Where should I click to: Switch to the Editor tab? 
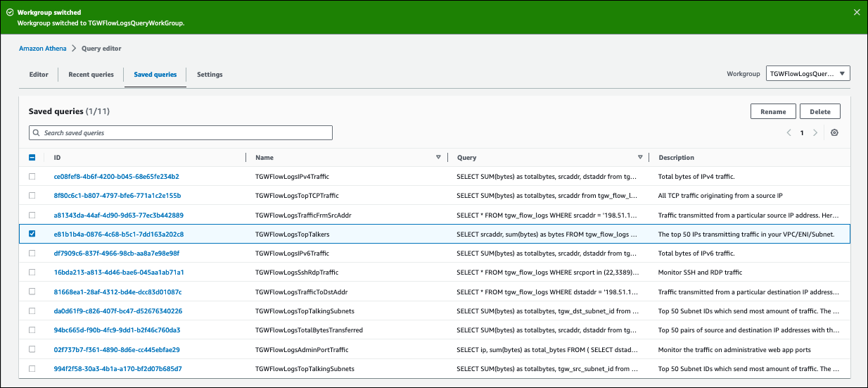click(39, 74)
